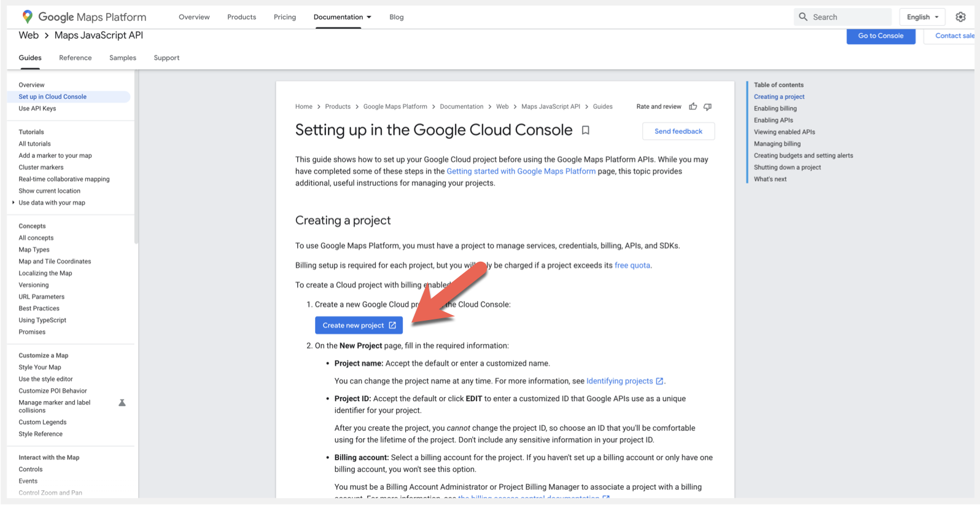This screenshot has height=505, width=980.
Task: Select Use API Keys in sidebar
Action: pyautogui.click(x=37, y=109)
